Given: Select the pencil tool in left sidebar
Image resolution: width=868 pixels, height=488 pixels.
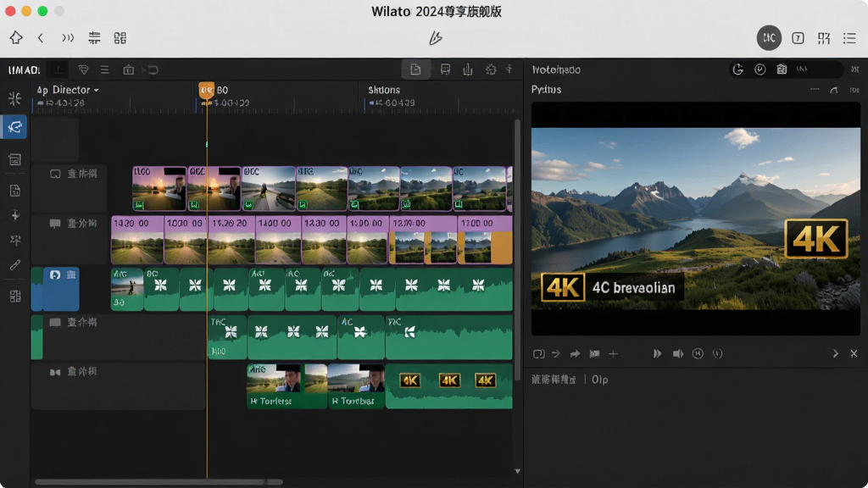Looking at the screenshot, I should pyautogui.click(x=15, y=265).
